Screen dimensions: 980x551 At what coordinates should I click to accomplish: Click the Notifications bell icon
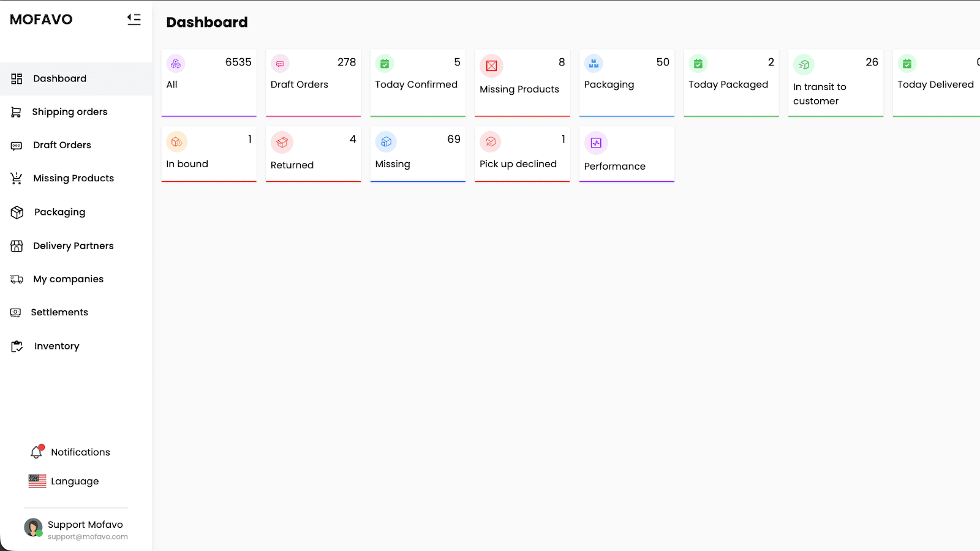[37, 452]
